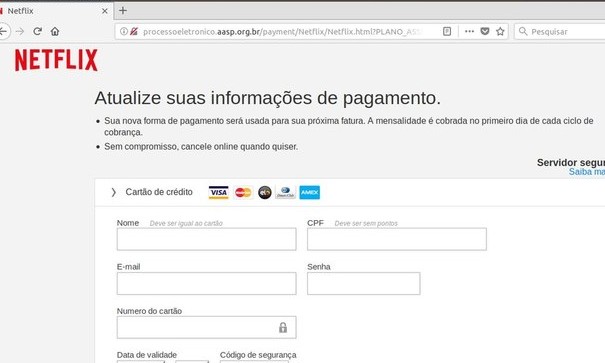Click into the E-mail field
Viewport: 605px width, 363px height.
click(206, 284)
